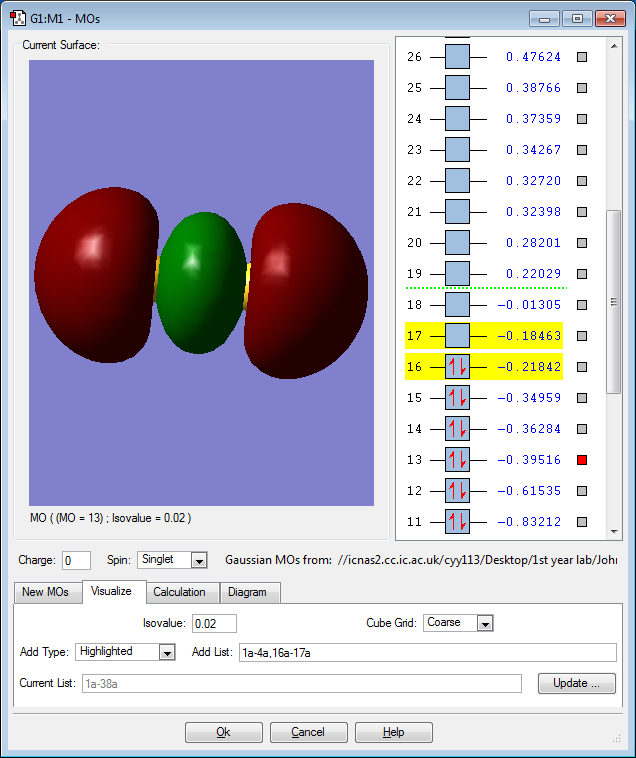
Task: Open the Add Type dropdown showing Highlighted
Action: point(125,652)
